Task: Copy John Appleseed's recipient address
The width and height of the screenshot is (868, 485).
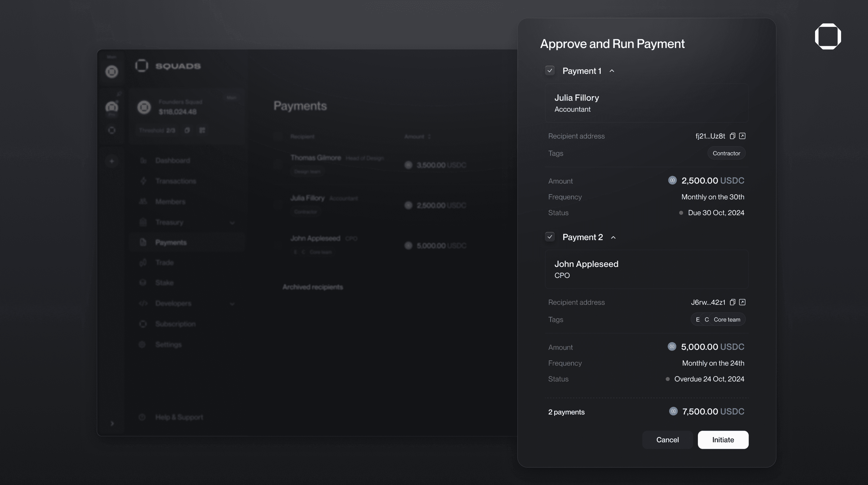Action: pyautogui.click(x=733, y=302)
